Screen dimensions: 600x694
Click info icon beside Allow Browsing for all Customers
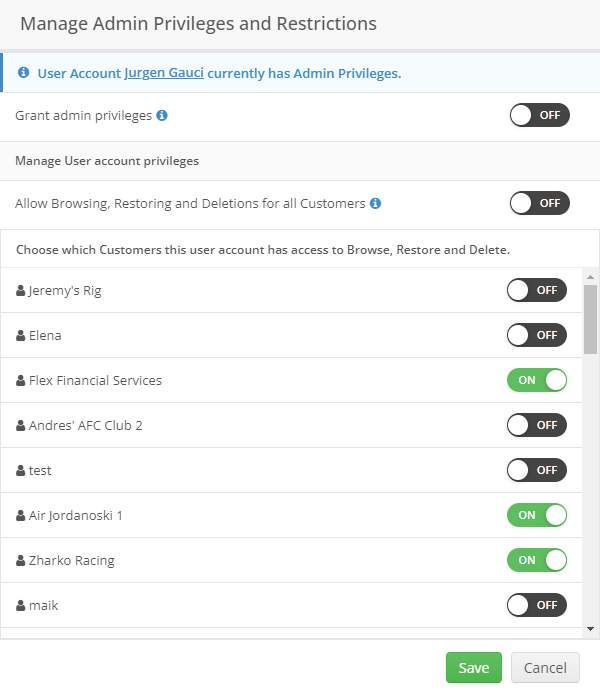[375, 203]
